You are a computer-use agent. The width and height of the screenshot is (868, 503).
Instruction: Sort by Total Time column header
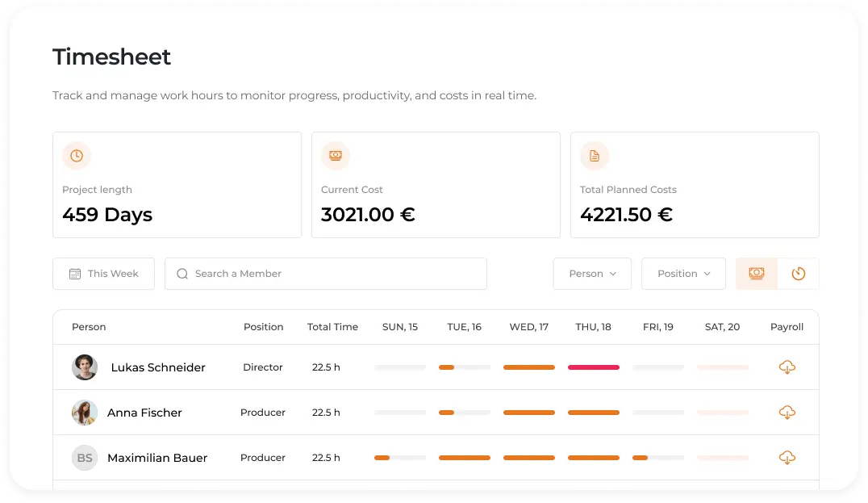(332, 327)
